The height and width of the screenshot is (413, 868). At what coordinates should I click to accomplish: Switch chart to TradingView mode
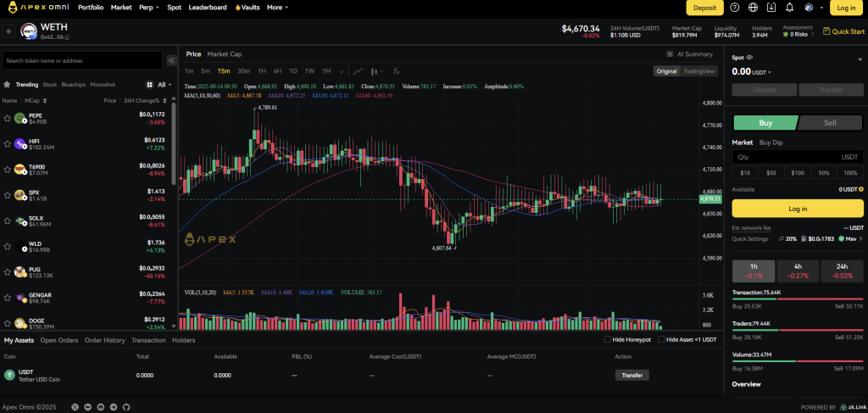(x=698, y=71)
